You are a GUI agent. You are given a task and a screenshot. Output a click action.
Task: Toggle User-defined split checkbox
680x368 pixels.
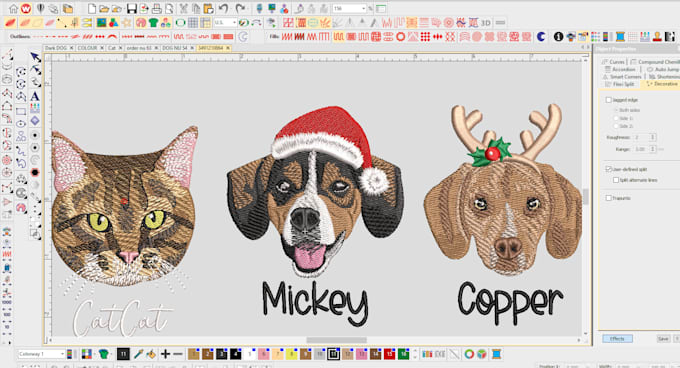[x=608, y=169]
